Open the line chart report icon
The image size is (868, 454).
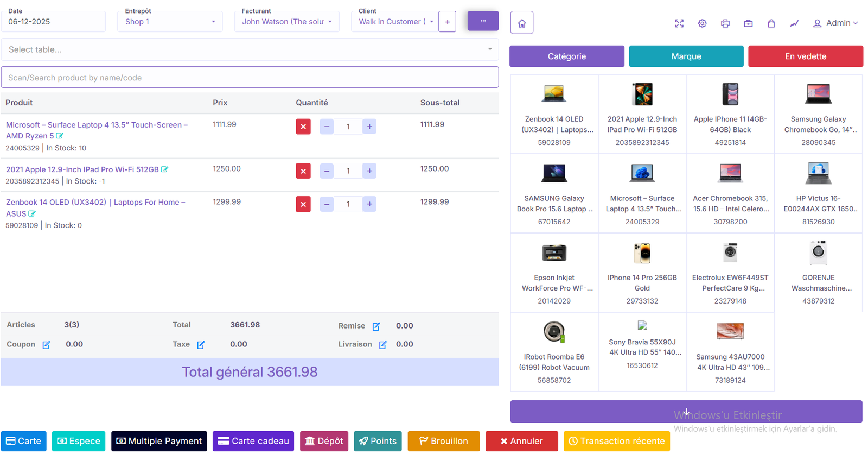point(794,23)
